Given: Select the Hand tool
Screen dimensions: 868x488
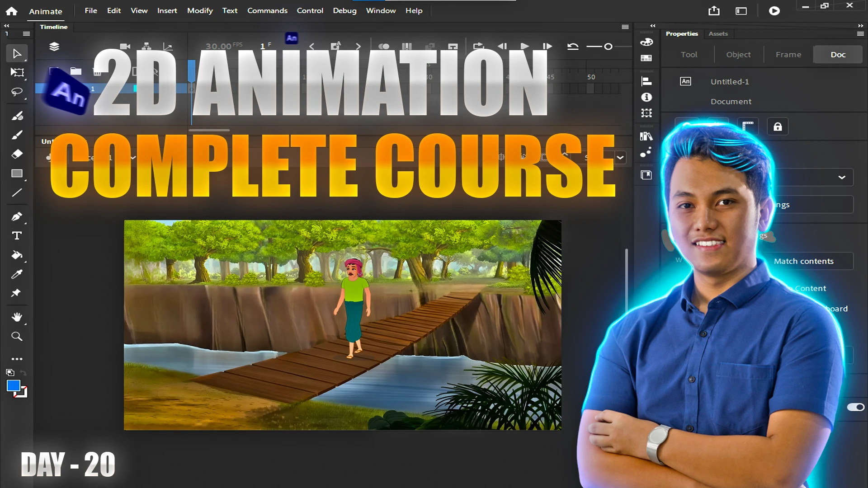Looking at the screenshot, I should pos(17,317).
